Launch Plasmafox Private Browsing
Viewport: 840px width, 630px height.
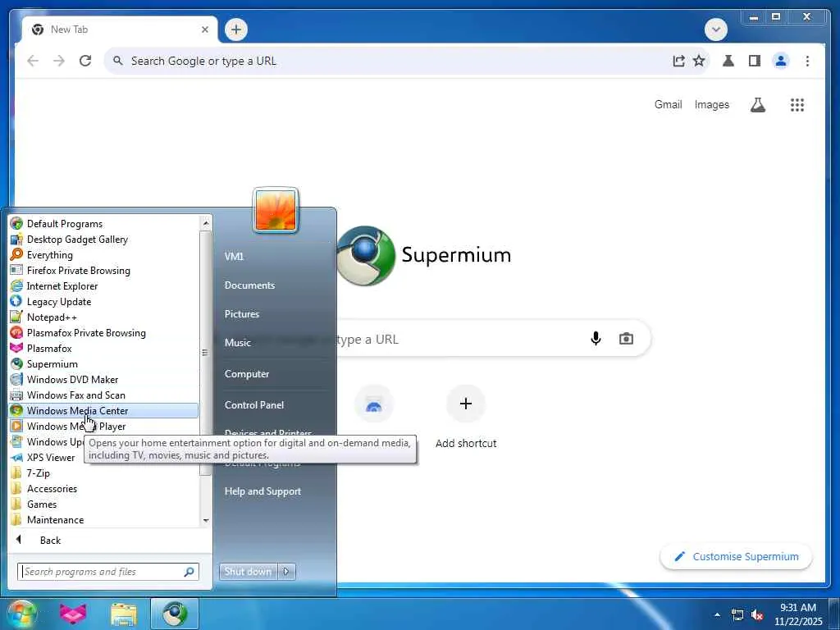103,333
